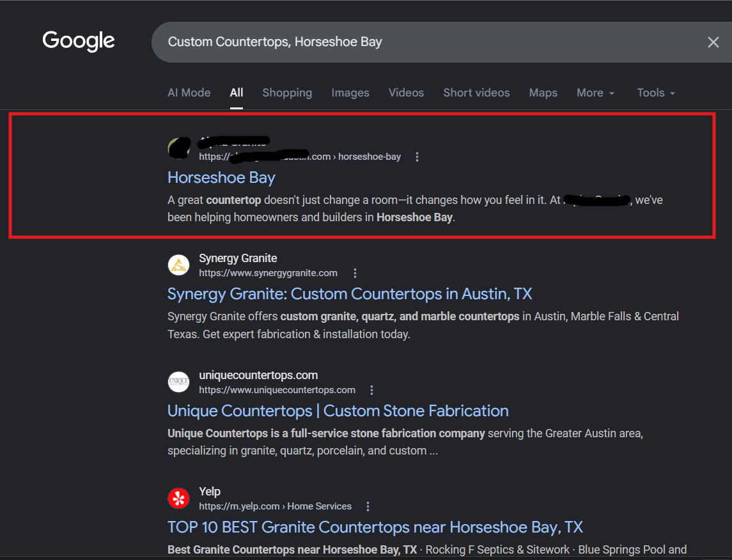Screen dimensions: 732x560
Task: Open options menu for the horseshoe-bay result
Action: [417, 157]
